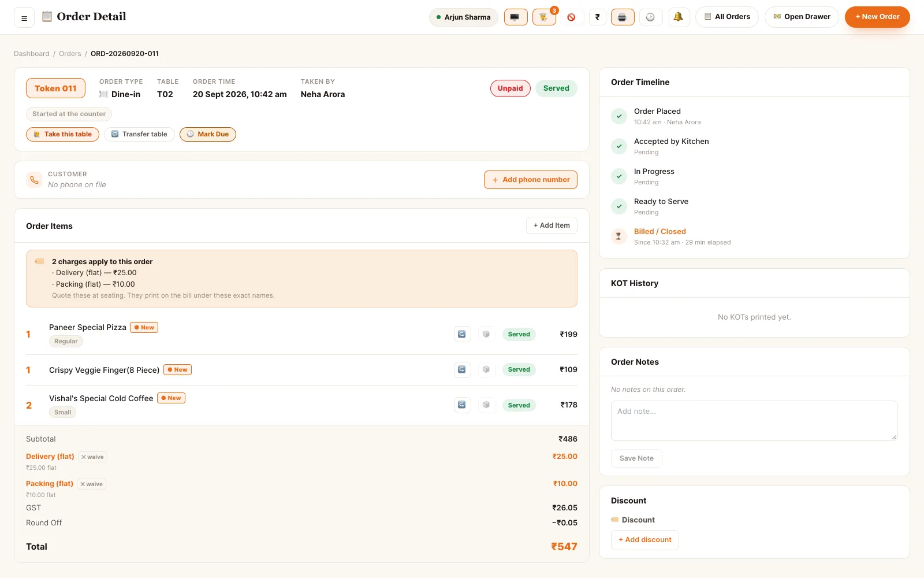Screen dimensions: 924x578
Task: Click Open Drawer button
Action: tap(802, 17)
